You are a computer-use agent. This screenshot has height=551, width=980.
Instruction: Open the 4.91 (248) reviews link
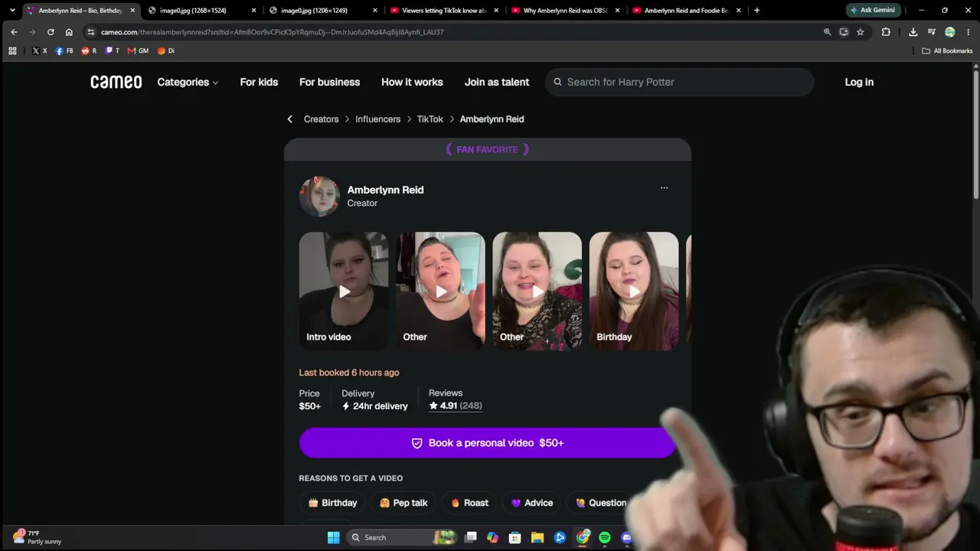tap(455, 406)
